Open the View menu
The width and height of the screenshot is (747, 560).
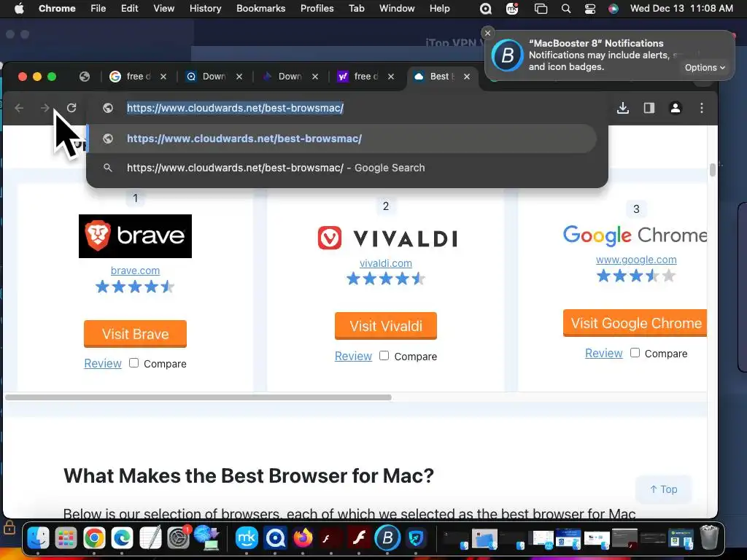[163, 9]
